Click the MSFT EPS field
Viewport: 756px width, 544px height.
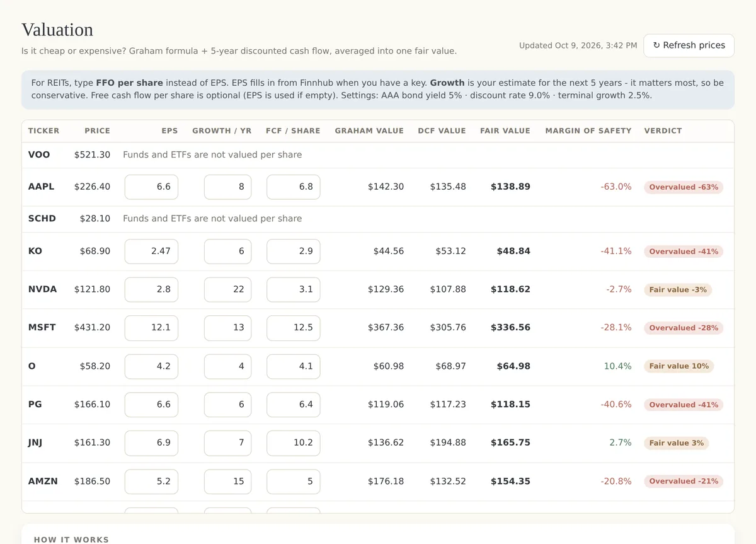coord(151,328)
